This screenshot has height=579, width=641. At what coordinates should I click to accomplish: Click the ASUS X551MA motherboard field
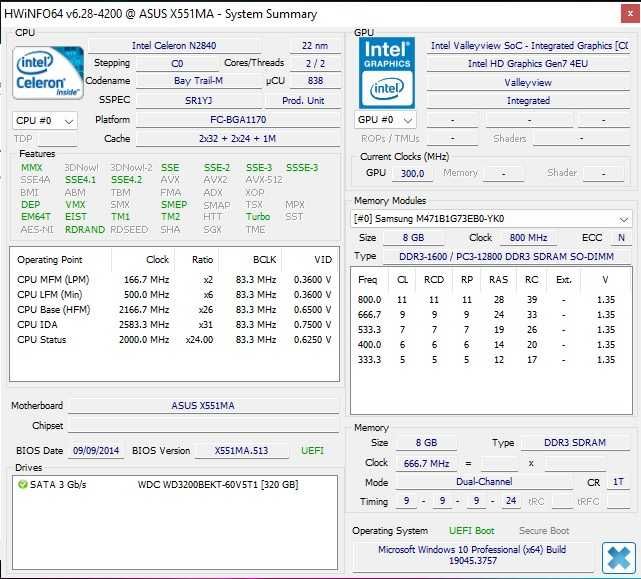(203, 406)
